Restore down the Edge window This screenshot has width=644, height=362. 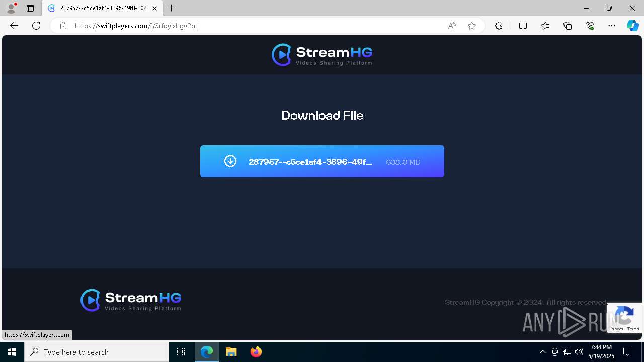[x=609, y=8]
